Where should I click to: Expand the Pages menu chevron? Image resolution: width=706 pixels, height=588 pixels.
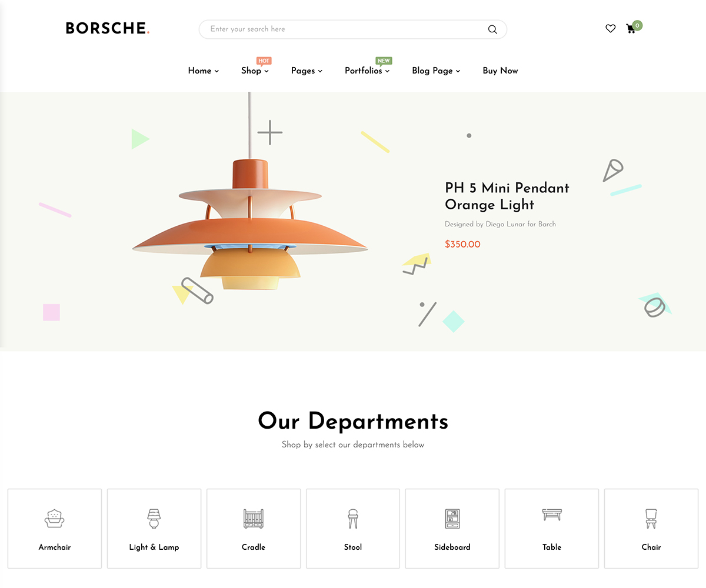320,71
